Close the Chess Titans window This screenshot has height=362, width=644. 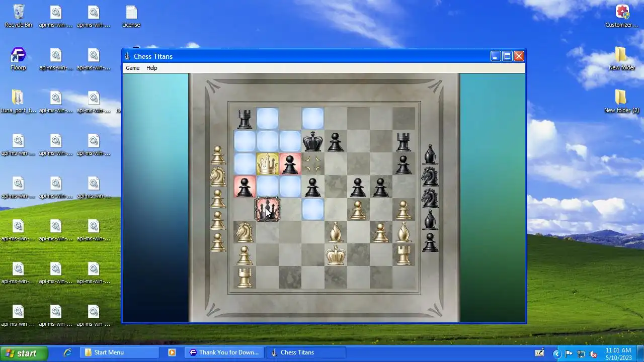coord(519,56)
